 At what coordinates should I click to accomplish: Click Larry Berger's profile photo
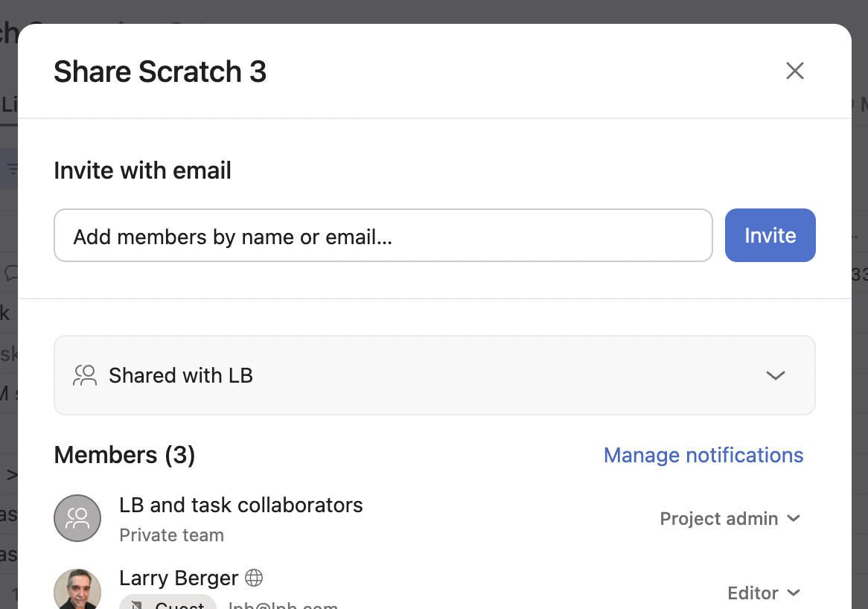click(77, 591)
